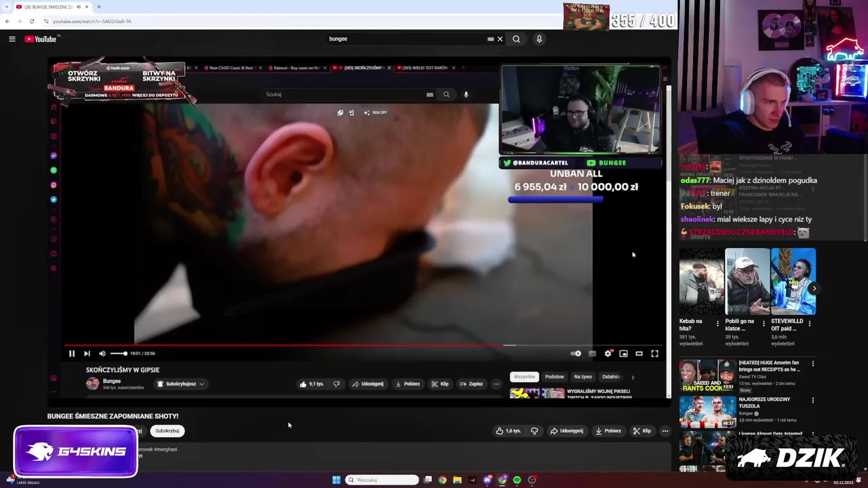The height and width of the screenshot is (488, 868).
Task: Pause the video with the pause button
Action: 71,353
